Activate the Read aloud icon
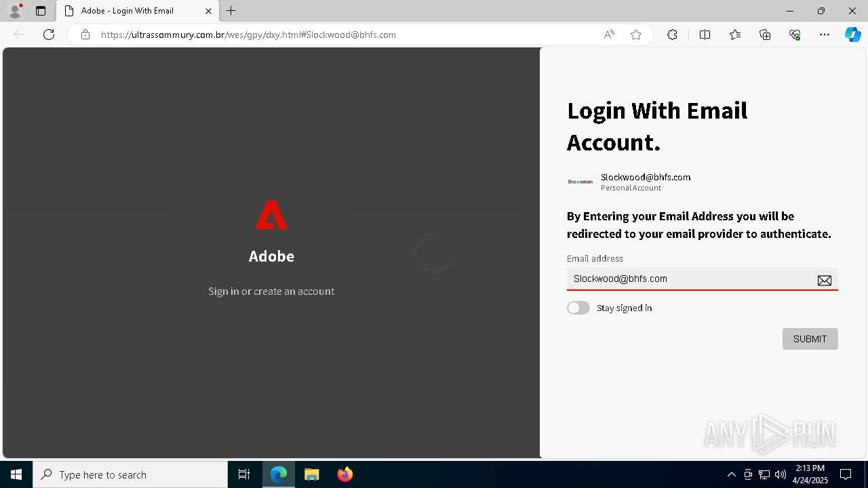This screenshot has width=868, height=488. click(609, 35)
